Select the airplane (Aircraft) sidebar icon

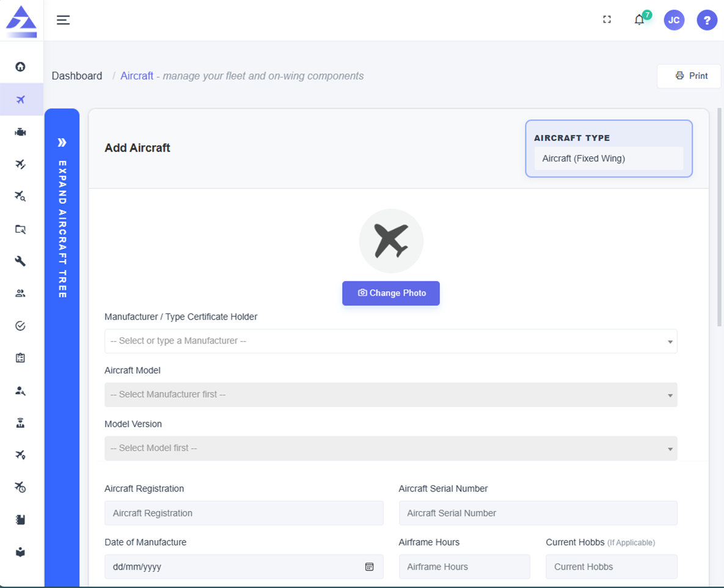(x=20, y=99)
